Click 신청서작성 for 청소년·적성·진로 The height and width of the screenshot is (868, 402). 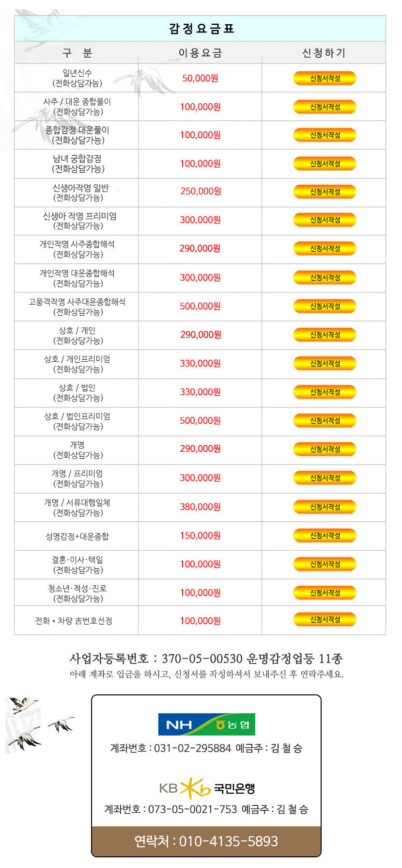325,593
